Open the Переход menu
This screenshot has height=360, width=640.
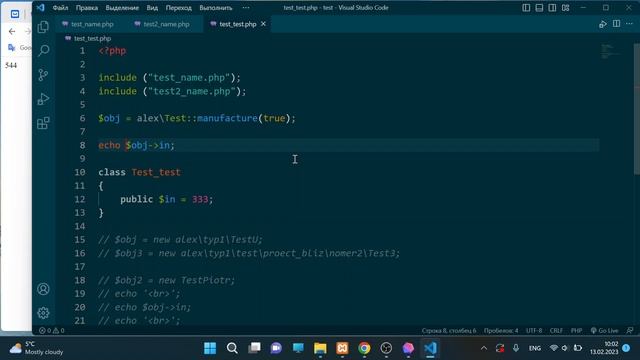[x=178, y=8]
